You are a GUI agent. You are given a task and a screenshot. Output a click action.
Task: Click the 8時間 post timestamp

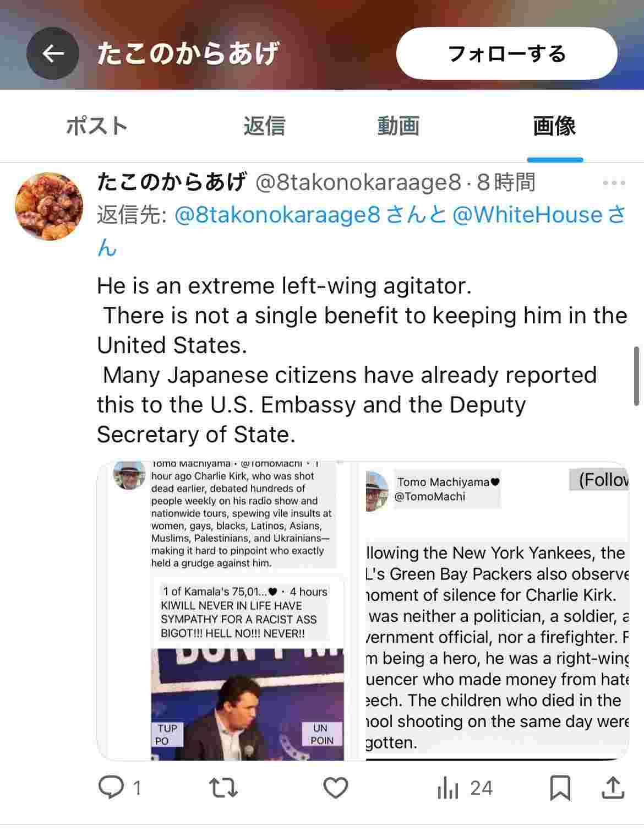tap(506, 182)
